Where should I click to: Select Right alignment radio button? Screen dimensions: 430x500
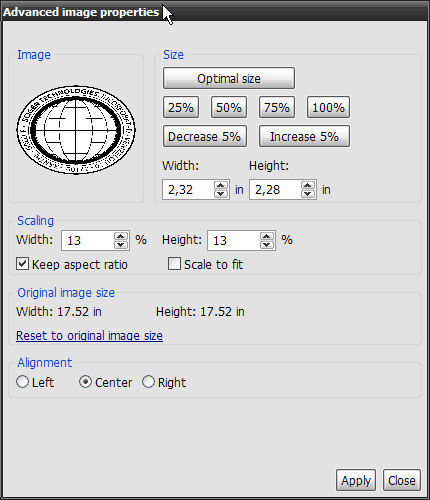pos(148,382)
